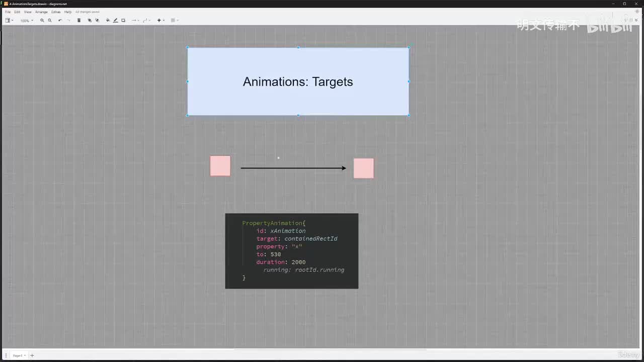Screen dimensions: 644x362
Task: Open the view panels dropdown
Action: pos(9,20)
